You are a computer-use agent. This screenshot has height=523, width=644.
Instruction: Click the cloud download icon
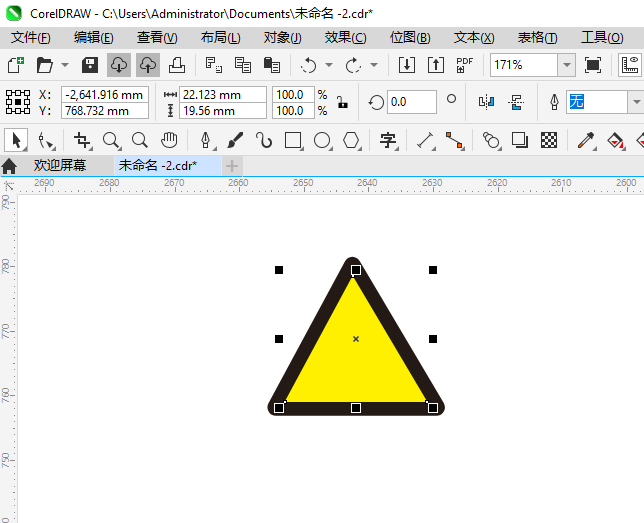click(x=119, y=65)
